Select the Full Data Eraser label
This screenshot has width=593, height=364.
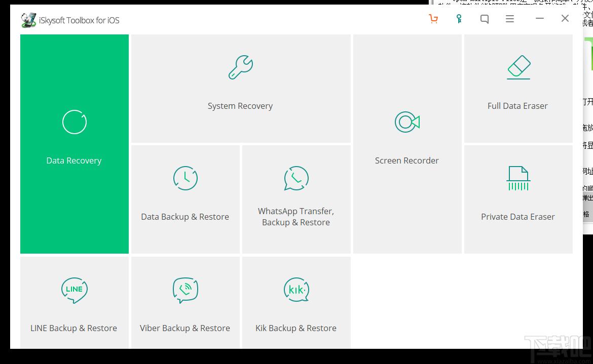[518, 106]
